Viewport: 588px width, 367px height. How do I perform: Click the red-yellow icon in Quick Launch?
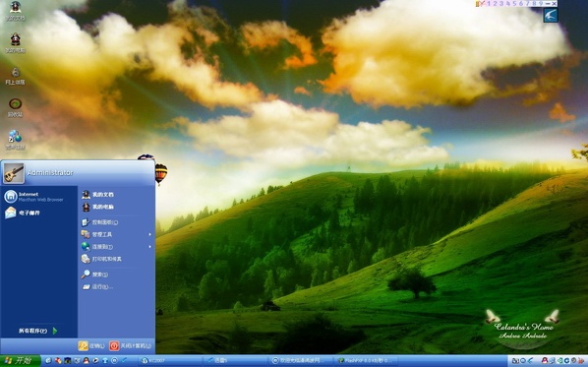click(x=58, y=360)
